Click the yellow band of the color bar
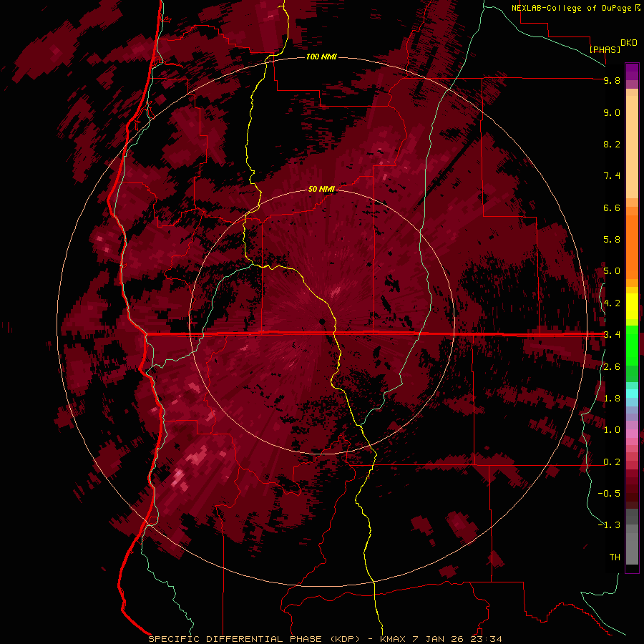Viewport: 644px width, 644px height. [632, 306]
